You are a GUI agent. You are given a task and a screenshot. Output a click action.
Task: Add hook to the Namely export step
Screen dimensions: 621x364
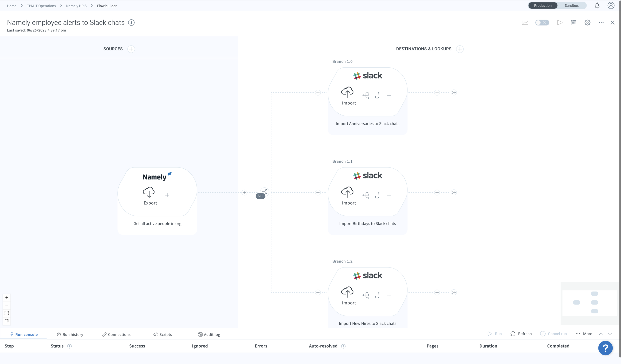[167, 195]
